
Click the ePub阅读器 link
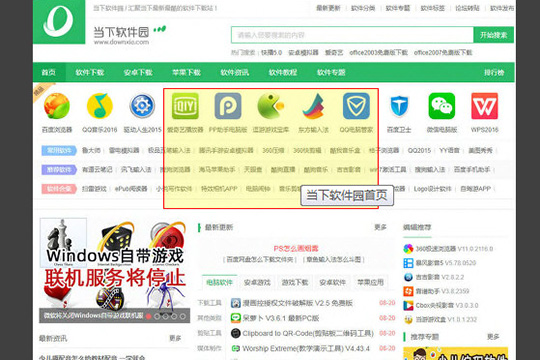(x=131, y=189)
